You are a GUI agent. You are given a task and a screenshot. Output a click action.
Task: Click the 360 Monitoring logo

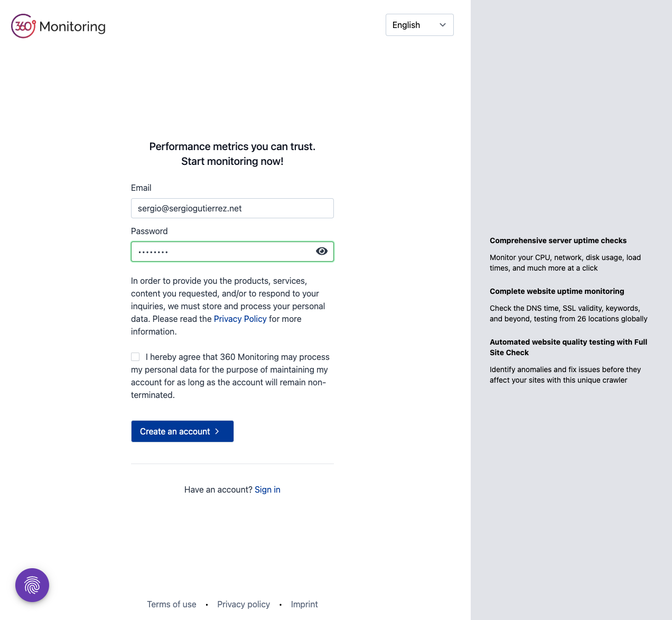[58, 26]
